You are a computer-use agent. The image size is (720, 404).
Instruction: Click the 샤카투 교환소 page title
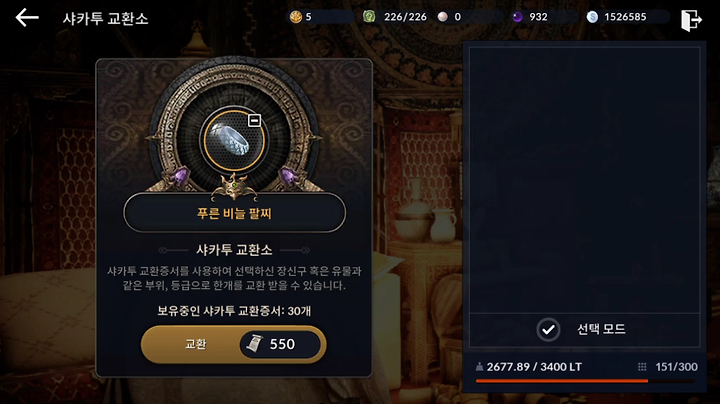(105, 19)
